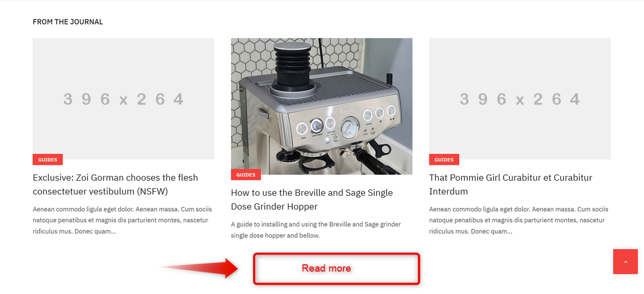Image resolution: width=644 pixels, height=294 pixels.
Task: Click the red scroll-to-top arrow button
Action: pos(625,262)
